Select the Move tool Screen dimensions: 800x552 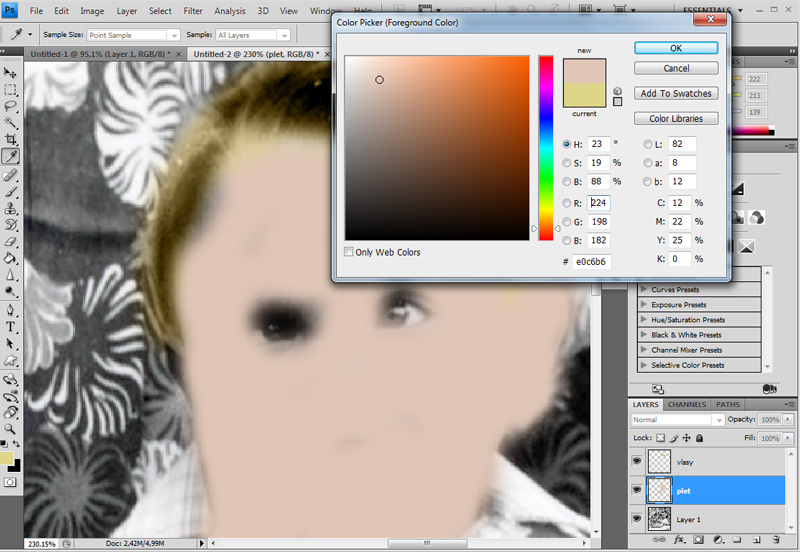coord(11,72)
